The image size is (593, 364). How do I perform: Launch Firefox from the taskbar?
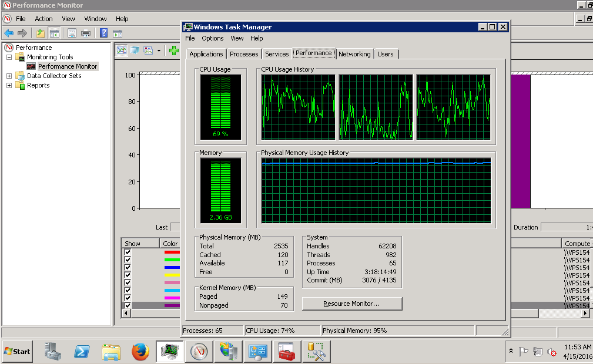tap(140, 352)
